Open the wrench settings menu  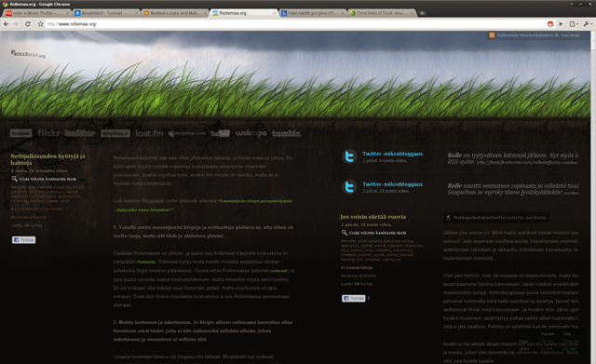(588, 24)
